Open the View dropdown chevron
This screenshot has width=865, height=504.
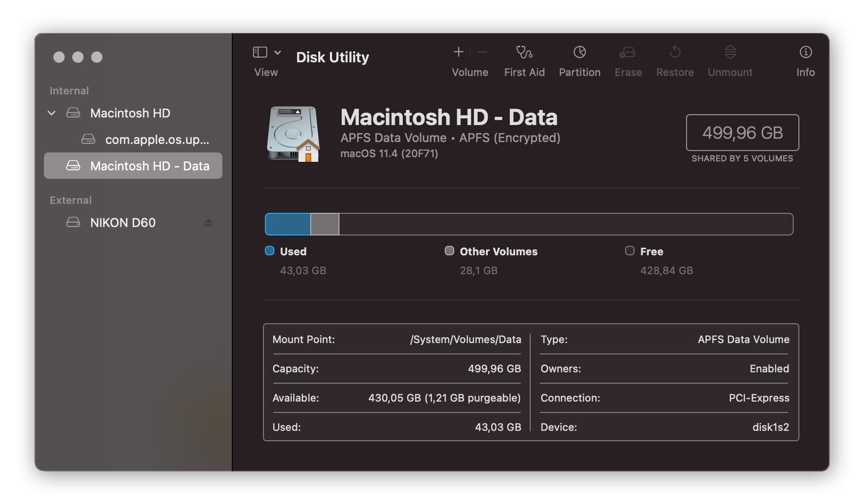tap(278, 52)
